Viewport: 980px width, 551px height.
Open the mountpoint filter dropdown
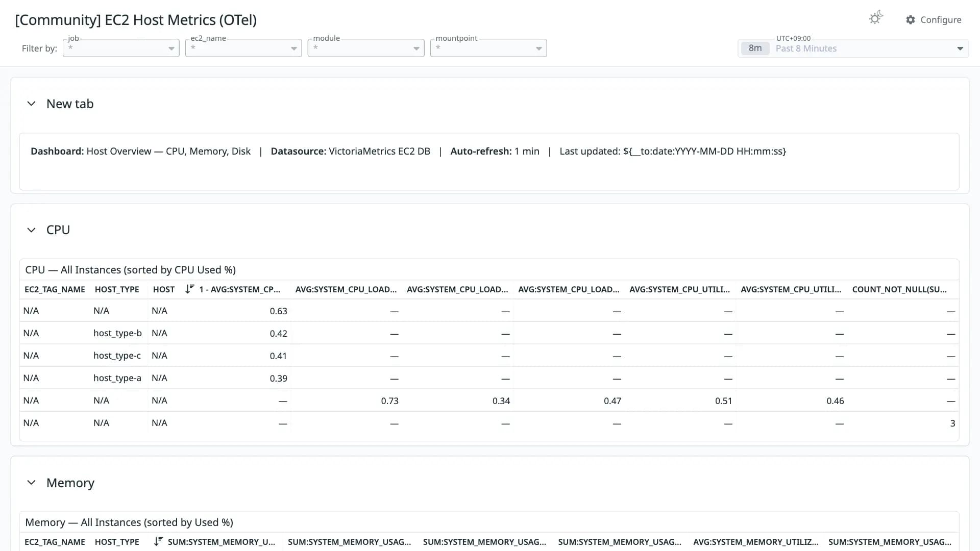[488, 48]
